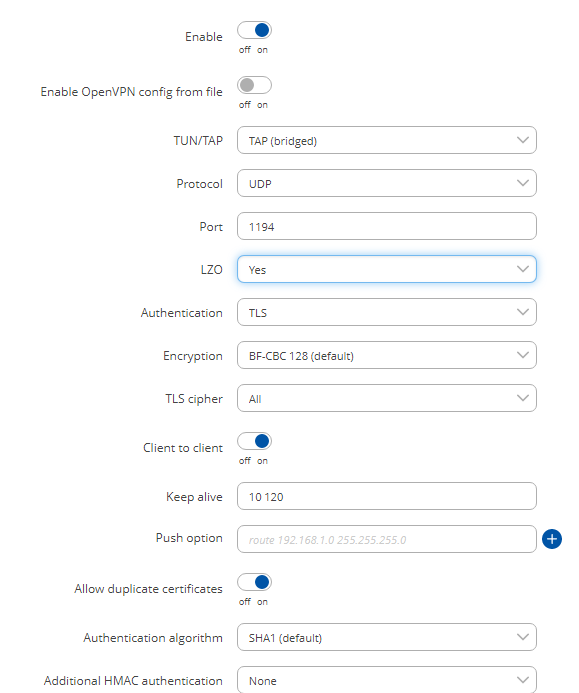
Task: Expand Authentication algorithm SHA1 dropdown
Action: [x=387, y=637]
